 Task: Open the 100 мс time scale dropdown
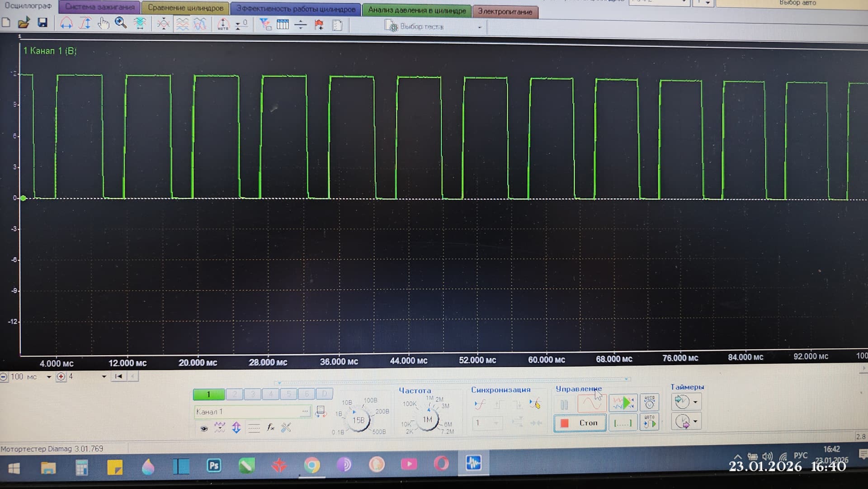[x=49, y=377]
